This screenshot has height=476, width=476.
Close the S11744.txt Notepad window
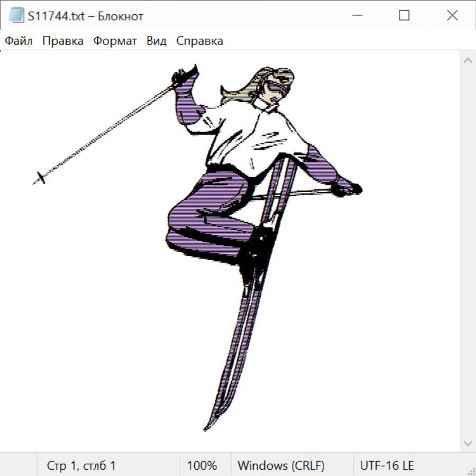452,16
